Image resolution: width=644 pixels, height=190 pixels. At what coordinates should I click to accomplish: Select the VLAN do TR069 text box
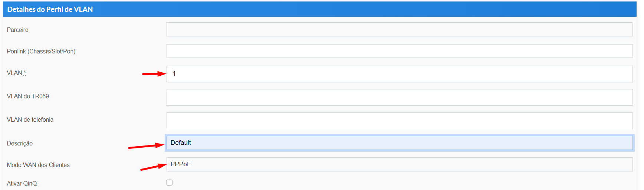click(x=399, y=97)
